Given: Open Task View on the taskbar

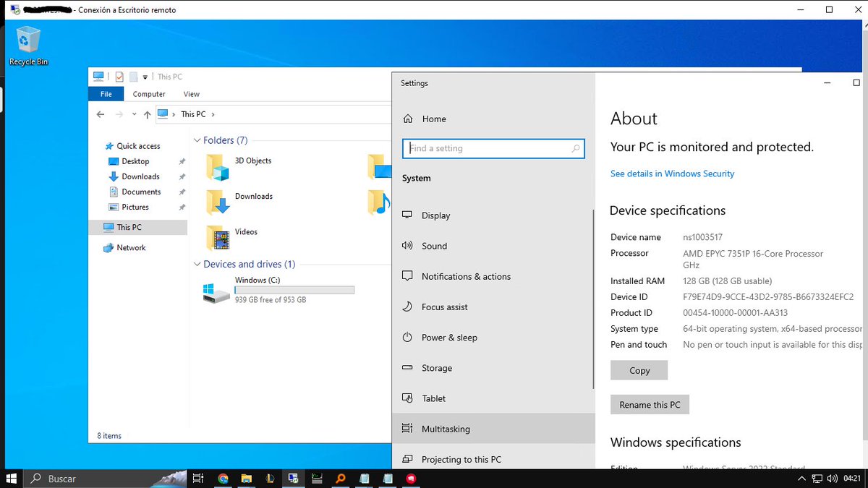Looking at the screenshot, I should (x=197, y=479).
